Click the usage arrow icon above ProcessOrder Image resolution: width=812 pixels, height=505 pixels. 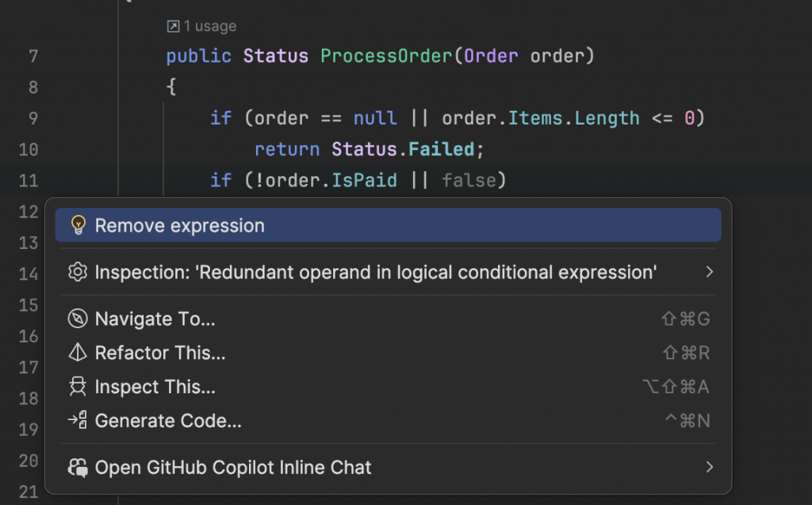173,27
